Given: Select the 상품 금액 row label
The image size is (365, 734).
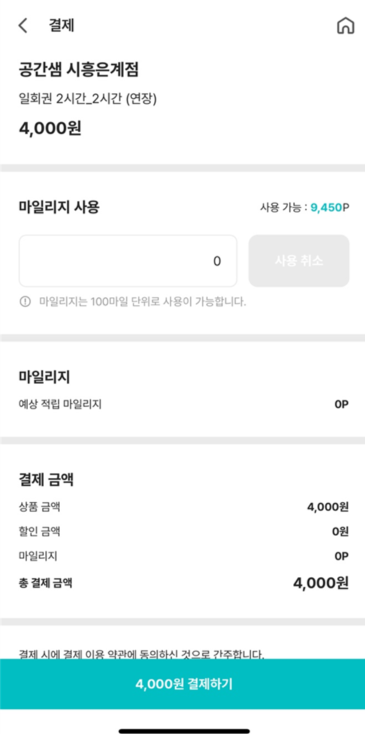Looking at the screenshot, I should 39,506.
